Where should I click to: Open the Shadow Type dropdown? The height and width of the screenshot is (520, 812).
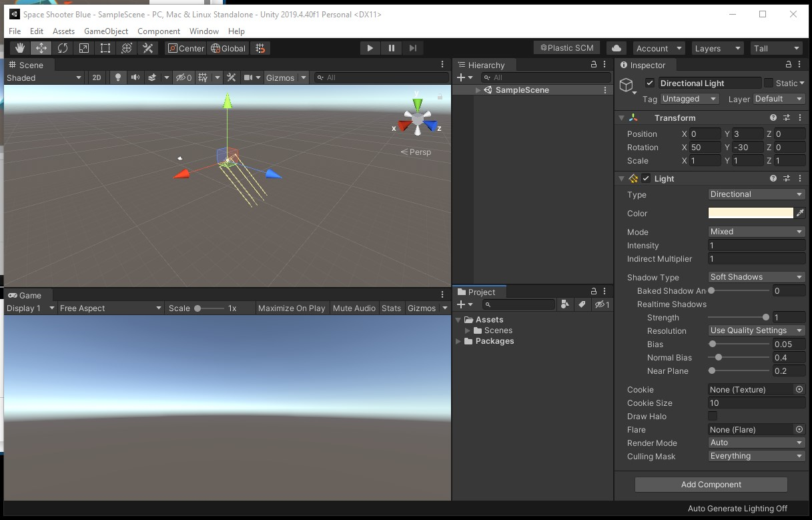(756, 277)
